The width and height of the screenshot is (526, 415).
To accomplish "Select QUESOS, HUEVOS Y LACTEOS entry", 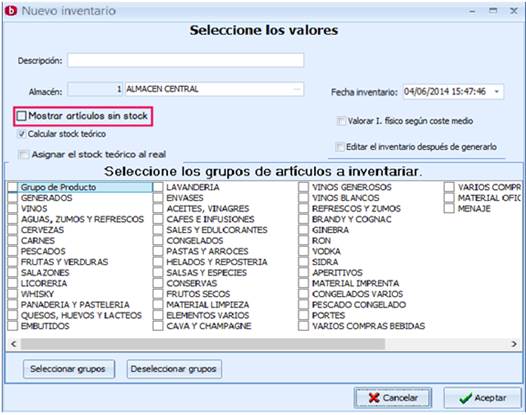I will [x=82, y=315].
